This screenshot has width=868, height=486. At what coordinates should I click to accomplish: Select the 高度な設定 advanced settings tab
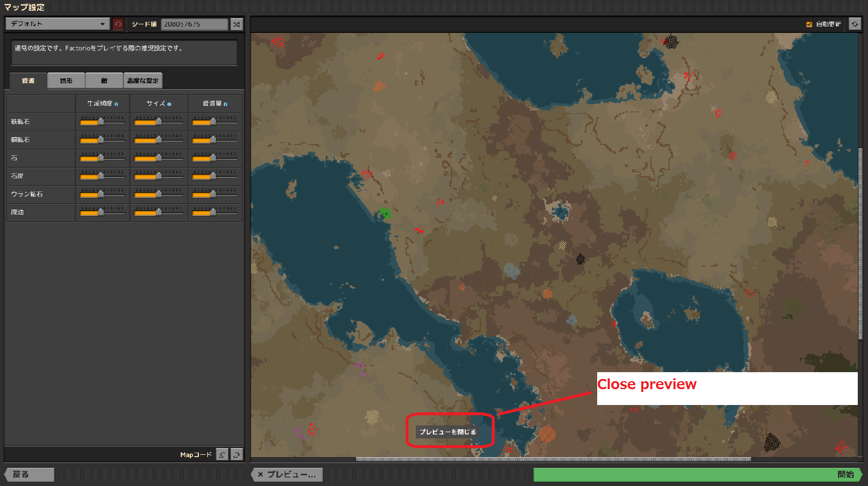coord(143,81)
